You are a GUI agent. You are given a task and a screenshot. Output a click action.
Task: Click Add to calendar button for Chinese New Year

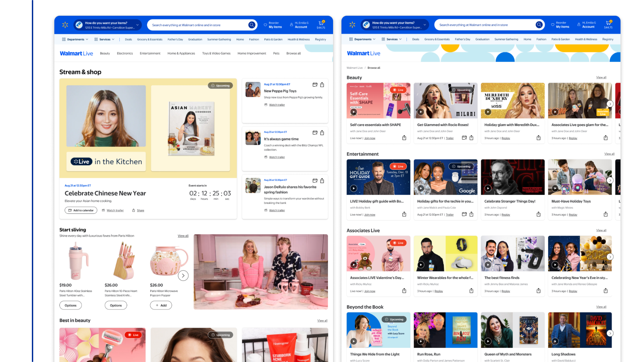click(81, 210)
